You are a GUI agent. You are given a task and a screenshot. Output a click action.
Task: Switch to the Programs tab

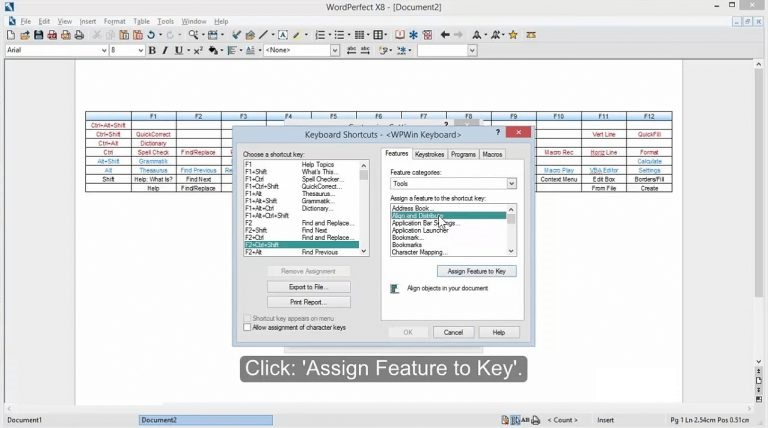point(463,154)
